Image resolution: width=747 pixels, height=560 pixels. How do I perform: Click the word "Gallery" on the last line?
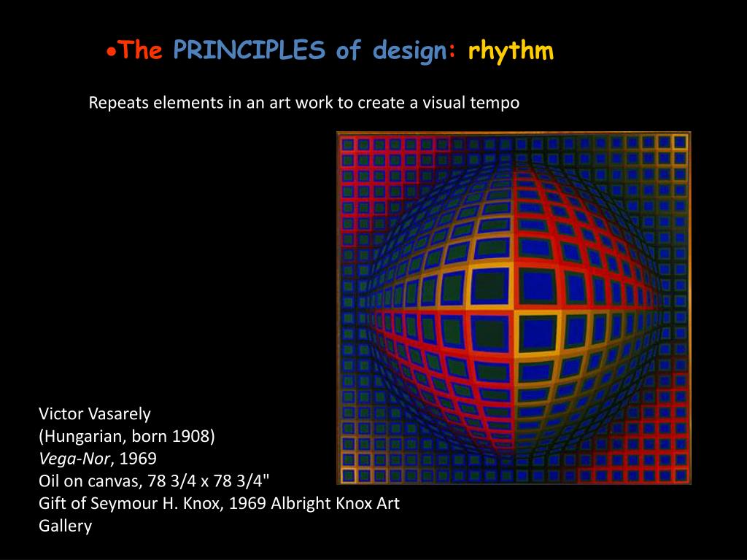pyautogui.click(x=65, y=526)
